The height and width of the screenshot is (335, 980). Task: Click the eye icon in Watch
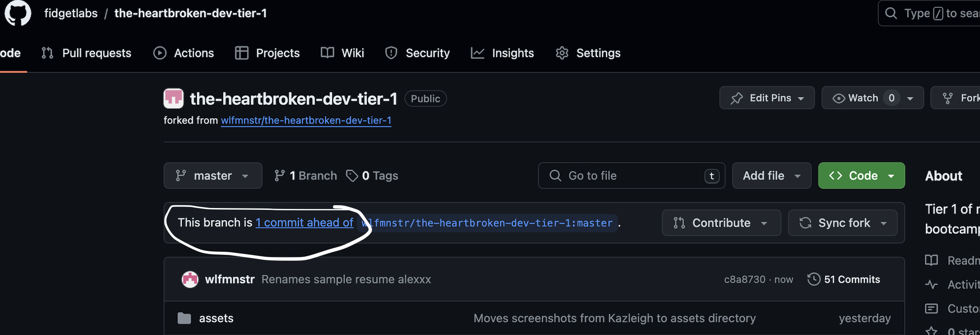click(839, 98)
